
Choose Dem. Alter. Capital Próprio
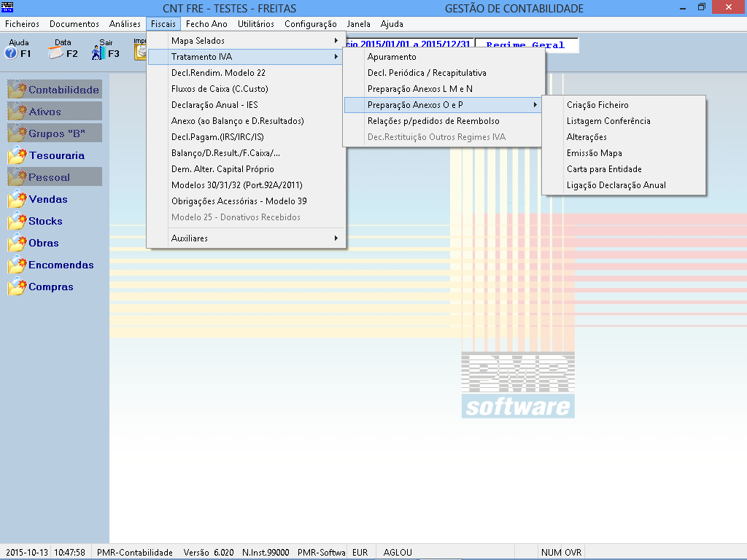[x=245, y=169]
